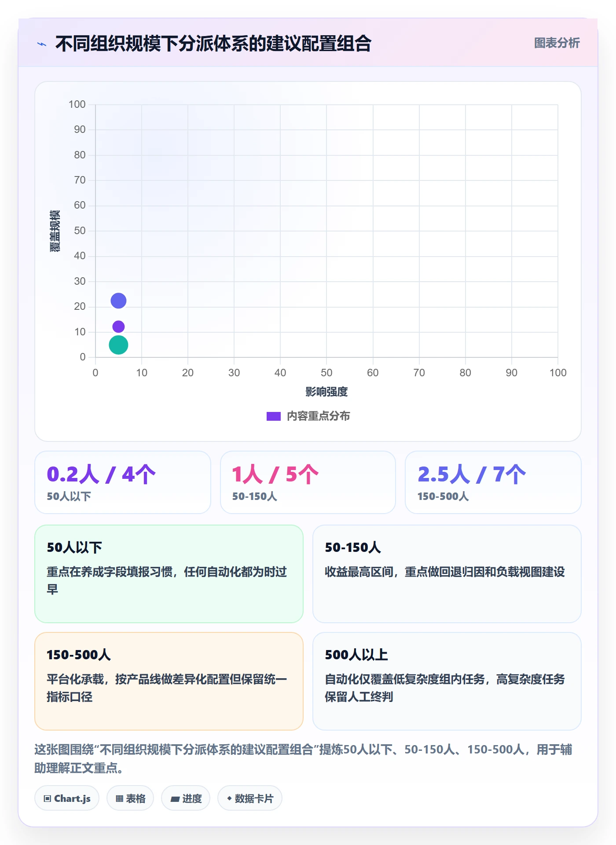Click the 表格 tag
The height and width of the screenshot is (845, 616).
tap(130, 798)
